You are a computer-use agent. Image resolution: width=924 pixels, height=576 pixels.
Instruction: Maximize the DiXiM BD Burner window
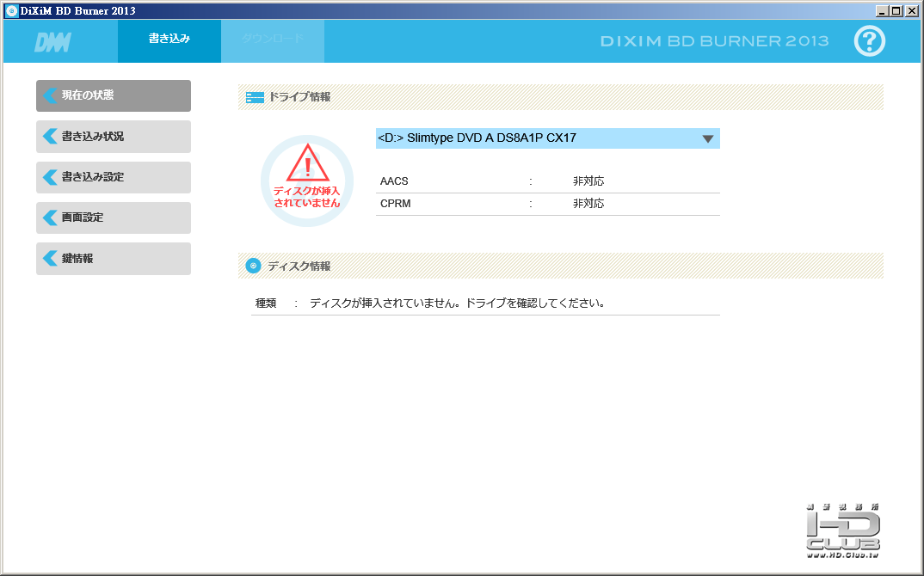tap(895, 10)
